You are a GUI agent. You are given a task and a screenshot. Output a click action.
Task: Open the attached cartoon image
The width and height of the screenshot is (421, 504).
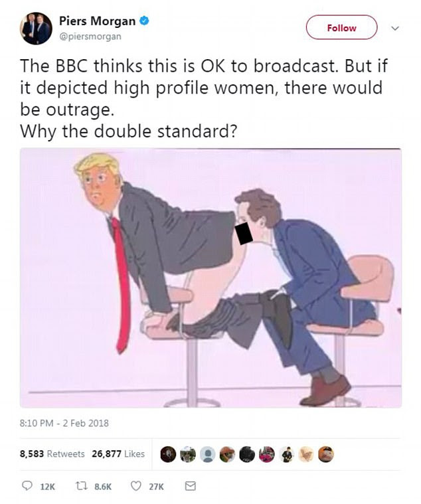pos(210,278)
